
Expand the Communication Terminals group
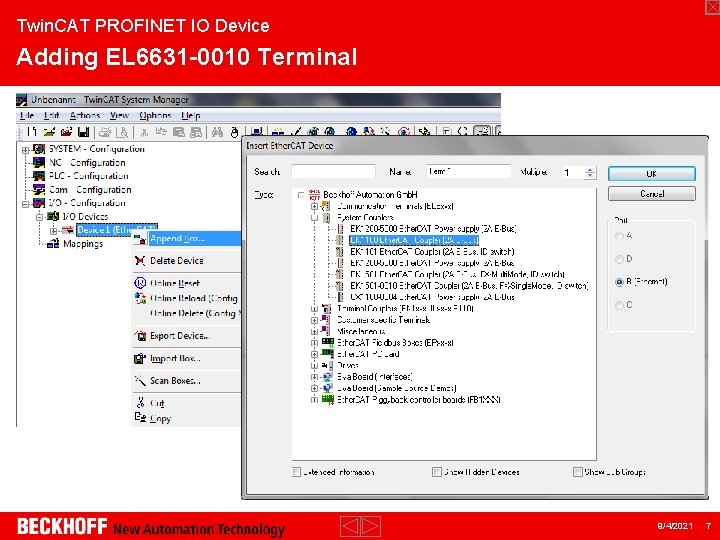pyautogui.click(x=314, y=206)
